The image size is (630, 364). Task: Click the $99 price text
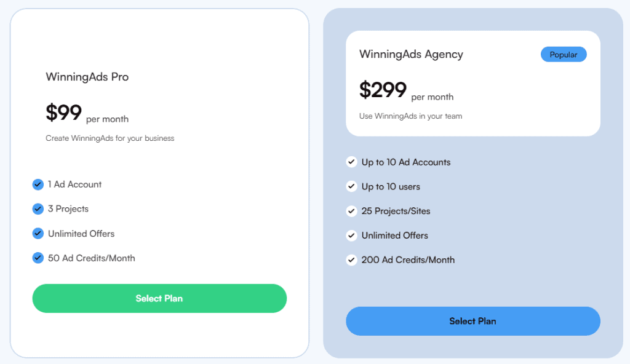64,112
